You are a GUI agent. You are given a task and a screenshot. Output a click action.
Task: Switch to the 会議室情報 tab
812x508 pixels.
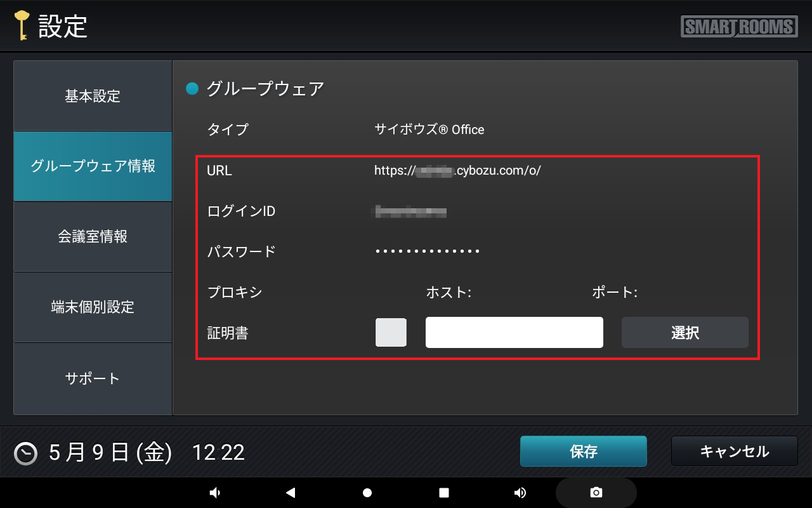click(x=93, y=237)
